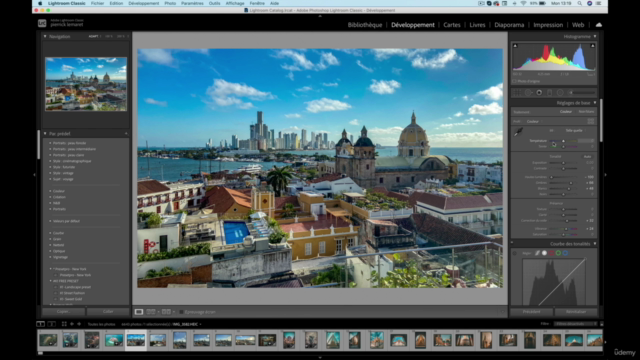Screen dimensions: 640x360
Task: Go back with the filmstrip left arrow
Action: [x=72, y=324]
